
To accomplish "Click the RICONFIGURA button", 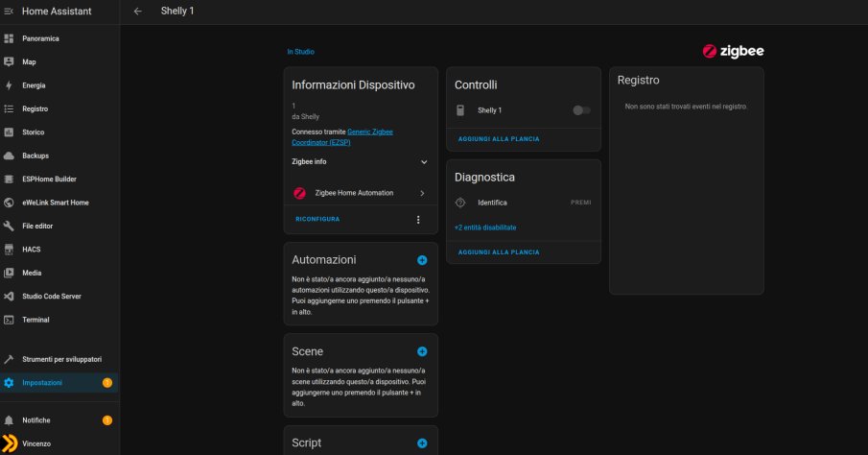I will click(x=317, y=219).
